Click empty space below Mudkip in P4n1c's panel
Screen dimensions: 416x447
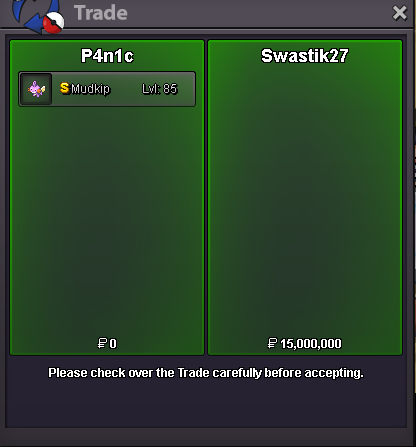click(x=107, y=220)
